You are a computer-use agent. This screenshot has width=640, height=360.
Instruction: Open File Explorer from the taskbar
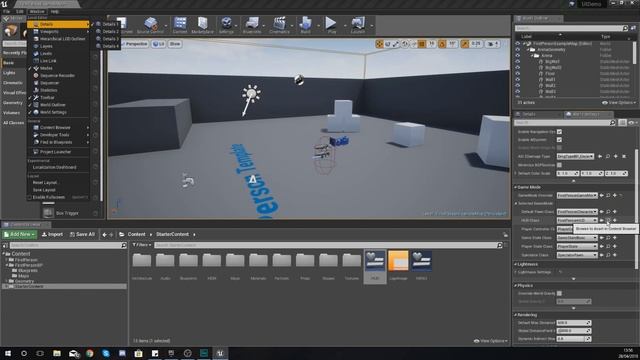[57, 353]
